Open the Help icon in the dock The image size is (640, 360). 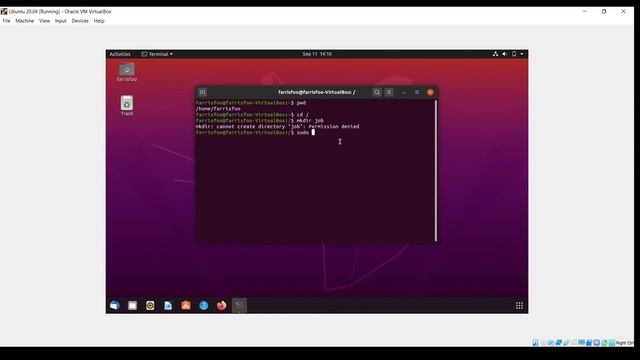tap(204, 305)
